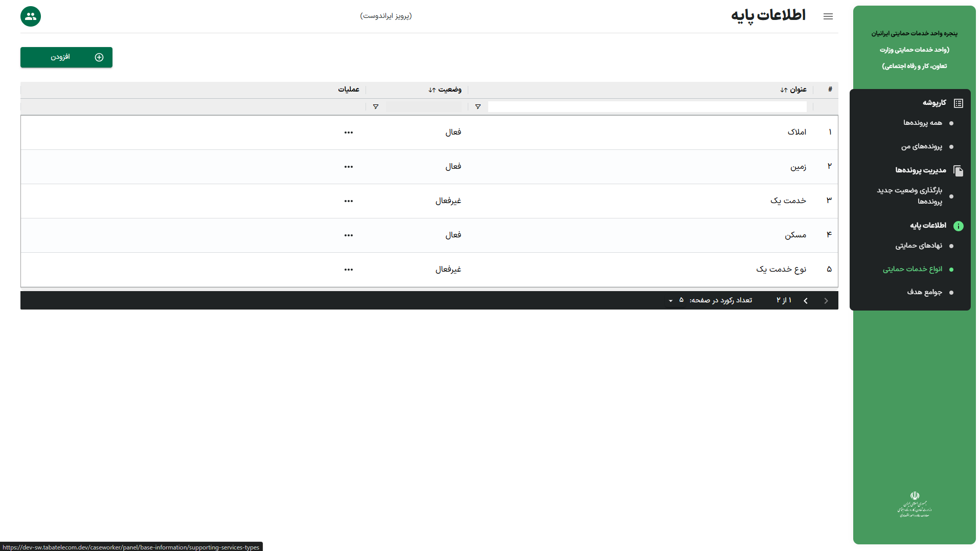Open three-dot actions for خدمت یک row
The width and height of the screenshot is (980, 551).
click(x=348, y=201)
